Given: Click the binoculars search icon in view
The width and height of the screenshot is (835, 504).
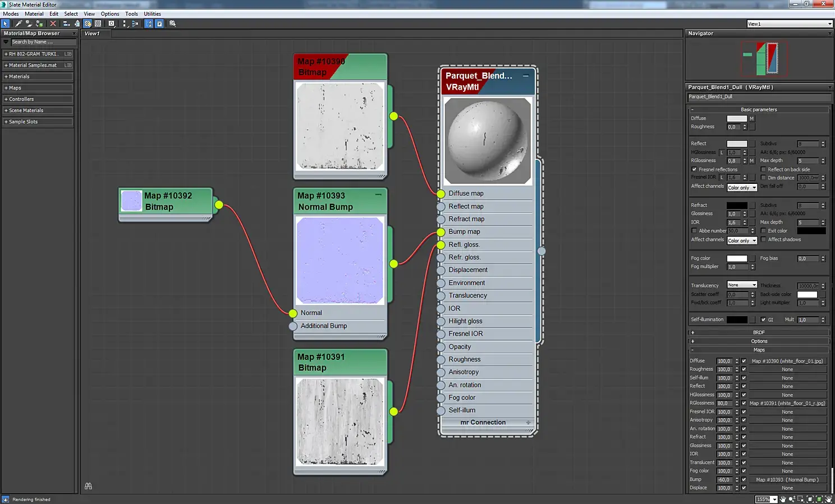Looking at the screenshot, I should tap(88, 486).
